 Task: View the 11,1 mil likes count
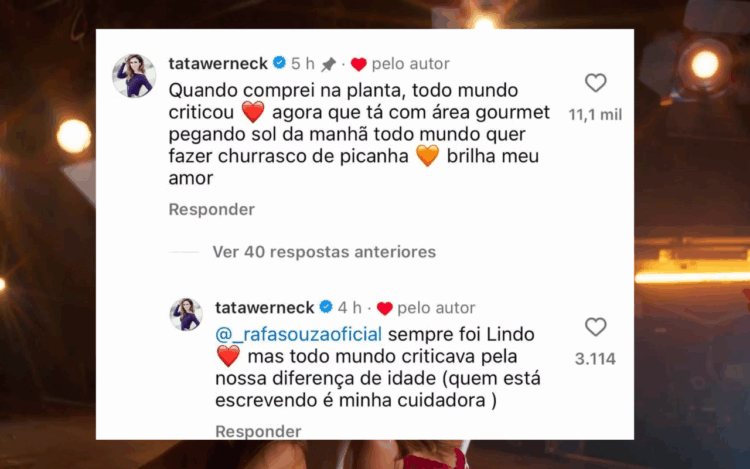pyautogui.click(x=596, y=115)
